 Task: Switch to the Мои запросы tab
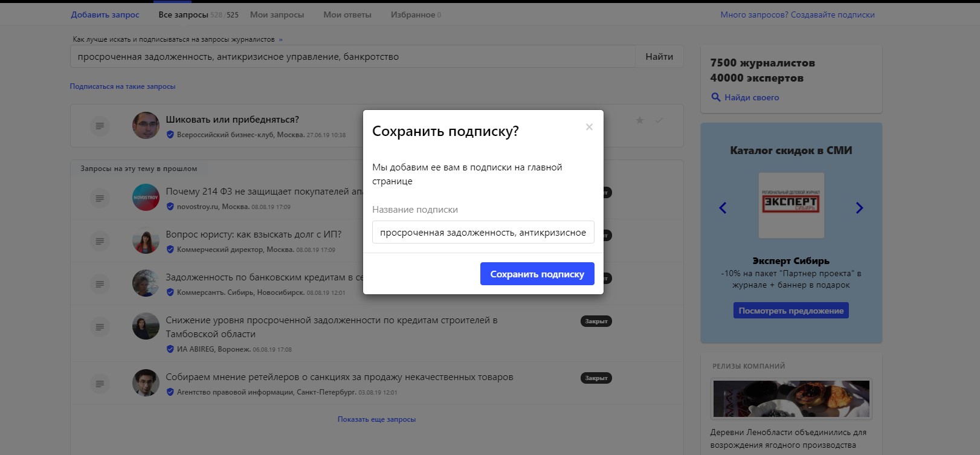[277, 15]
